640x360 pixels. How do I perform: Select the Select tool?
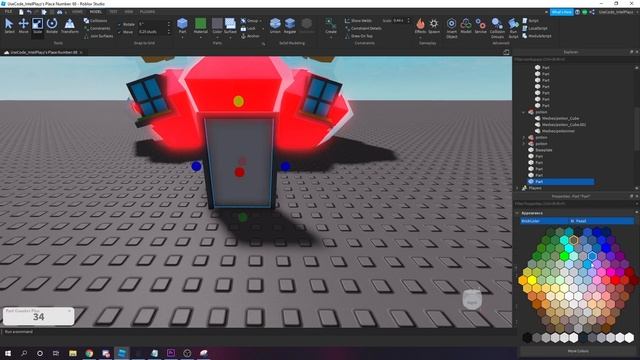coord(9,25)
